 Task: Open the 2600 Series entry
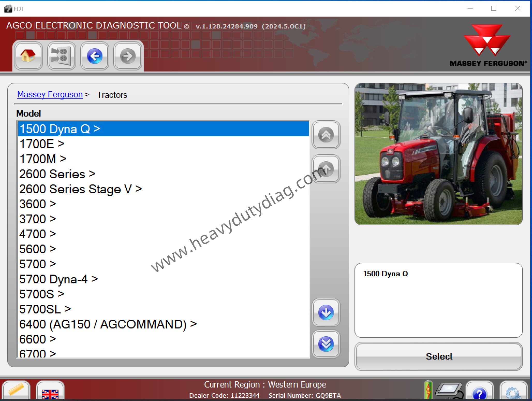tap(164, 174)
